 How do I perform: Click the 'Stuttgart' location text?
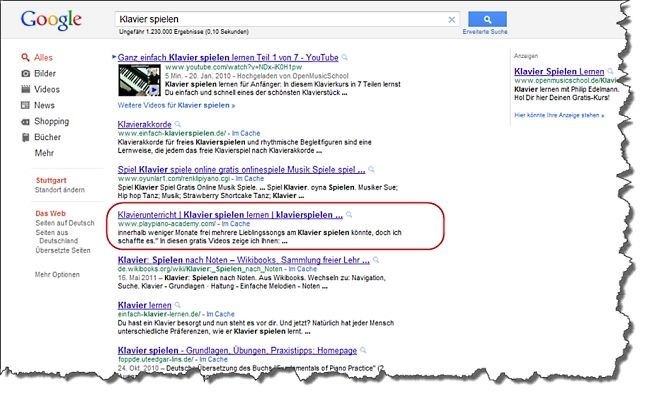51,180
